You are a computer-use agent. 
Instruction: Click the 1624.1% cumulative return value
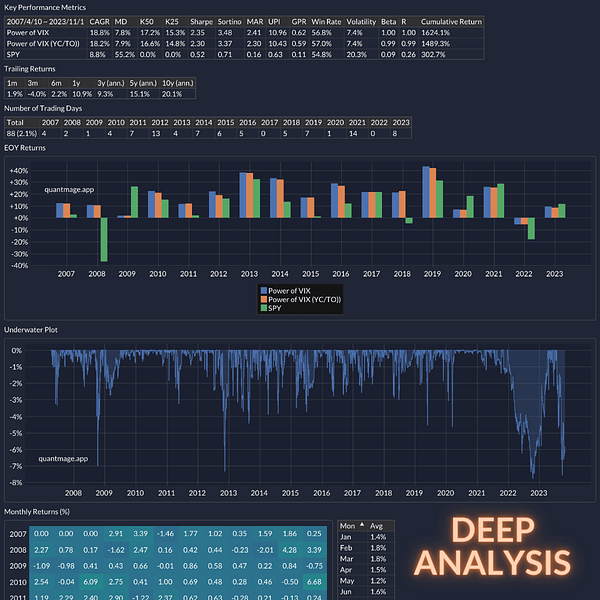(x=435, y=33)
